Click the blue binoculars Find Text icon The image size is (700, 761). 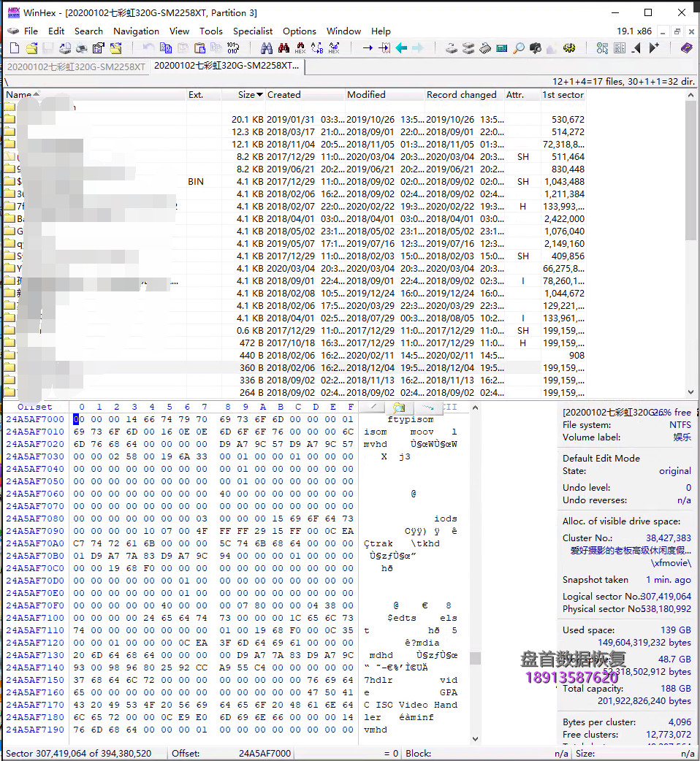(267, 48)
